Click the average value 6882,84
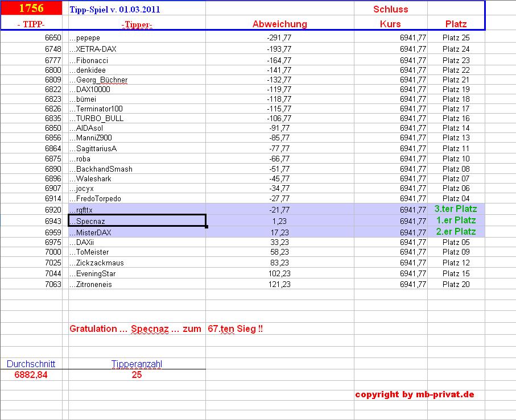516x420 pixels. click(x=31, y=375)
